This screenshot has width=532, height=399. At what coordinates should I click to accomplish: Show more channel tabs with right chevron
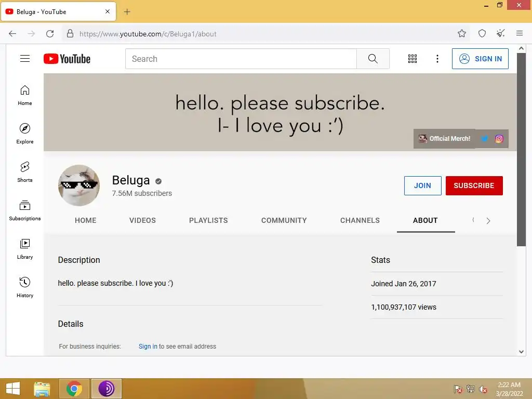[488, 221]
